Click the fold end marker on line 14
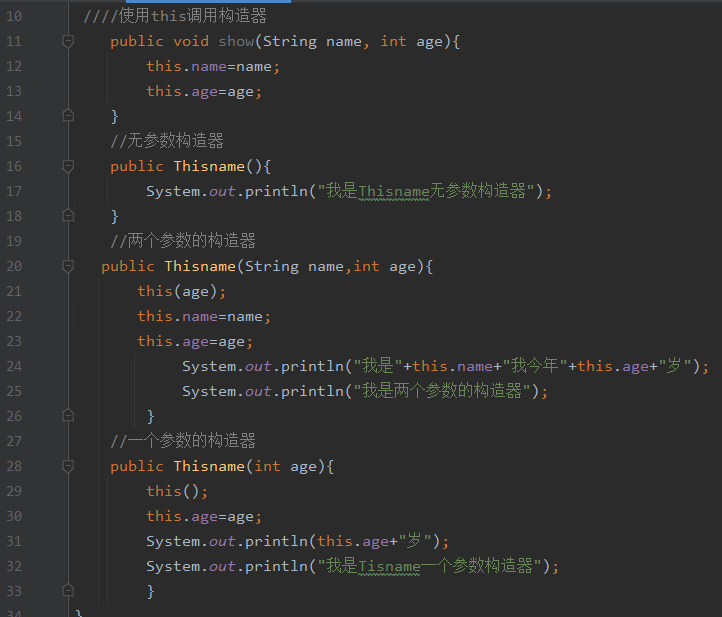 pyautogui.click(x=68, y=115)
